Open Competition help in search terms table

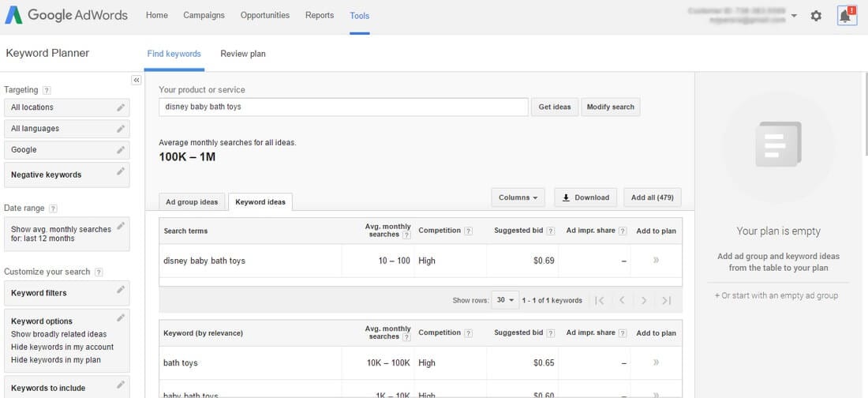(x=468, y=231)
